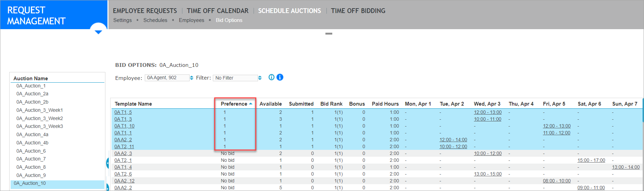
Task: Select the Bid Options sub-tab
Action: point(229,20)
